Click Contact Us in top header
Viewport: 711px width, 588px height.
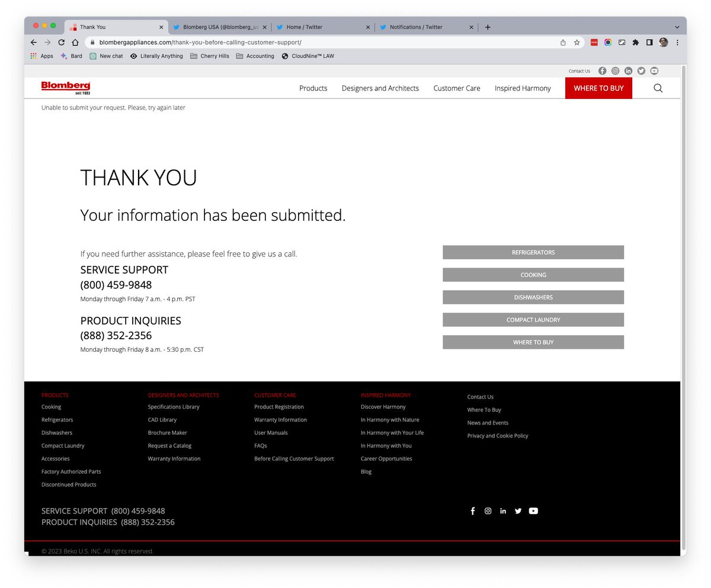(x=579, y=71)
